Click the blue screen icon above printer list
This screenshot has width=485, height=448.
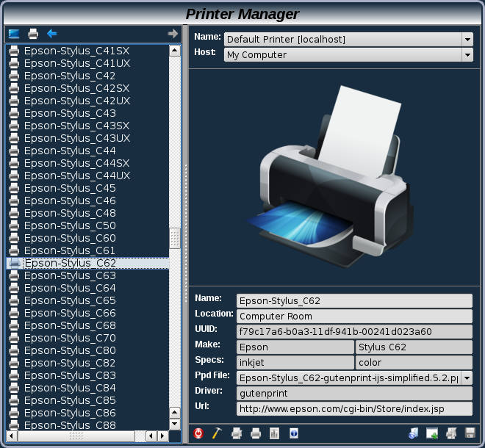(x=14, y=33)
